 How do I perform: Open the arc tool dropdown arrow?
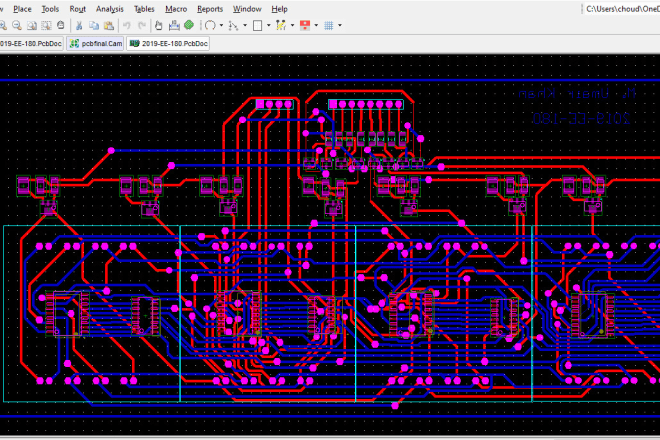click(x=221, y=26)
